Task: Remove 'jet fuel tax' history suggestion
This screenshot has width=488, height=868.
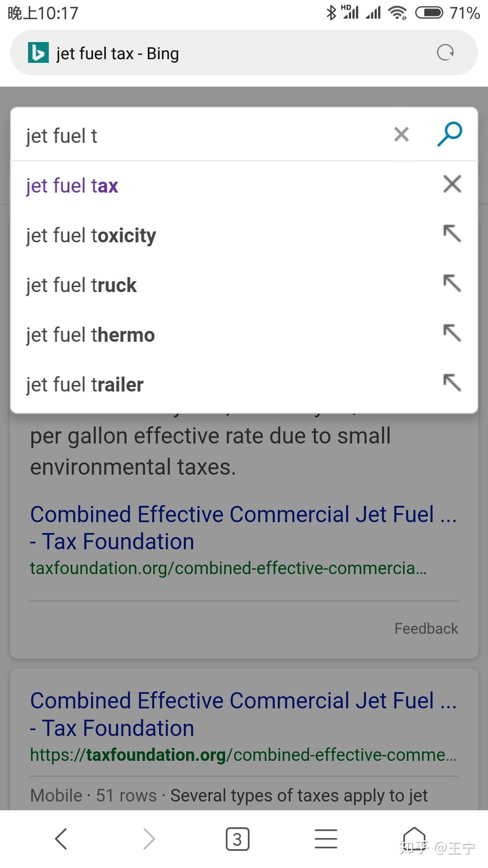Action: (x=452, y=184)
